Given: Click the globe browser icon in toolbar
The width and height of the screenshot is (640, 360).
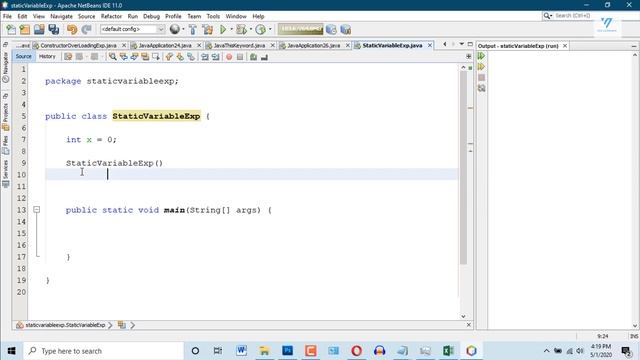Looking at the screenshot, I should [174, 29].
